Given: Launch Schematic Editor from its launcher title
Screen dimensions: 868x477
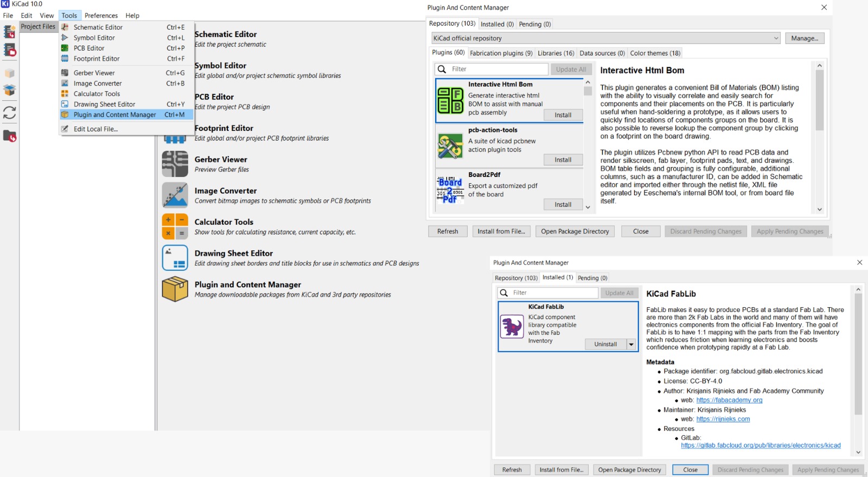Looking at the screenshot, I should coord(226,34).
